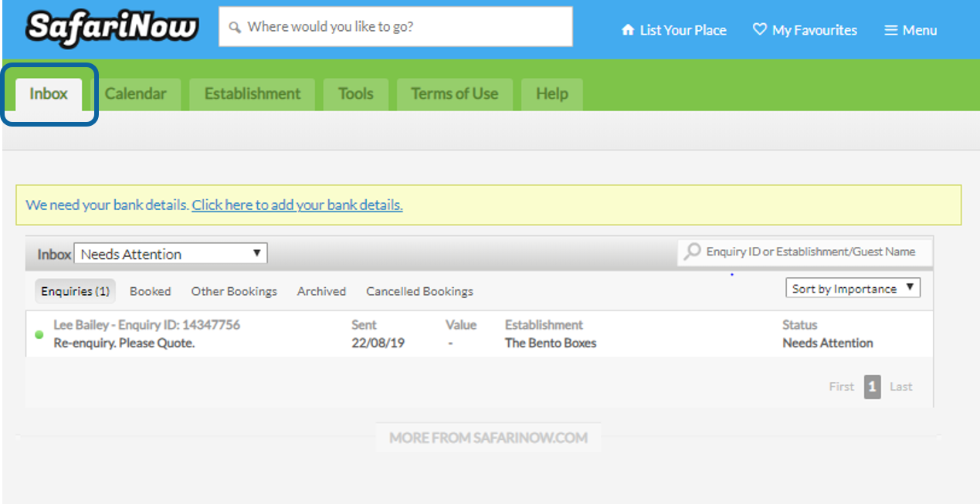Click the MORE FROM SAFARINOW.COM button
The height and width of the screenshot is (504, 980).
click(488, 438)
